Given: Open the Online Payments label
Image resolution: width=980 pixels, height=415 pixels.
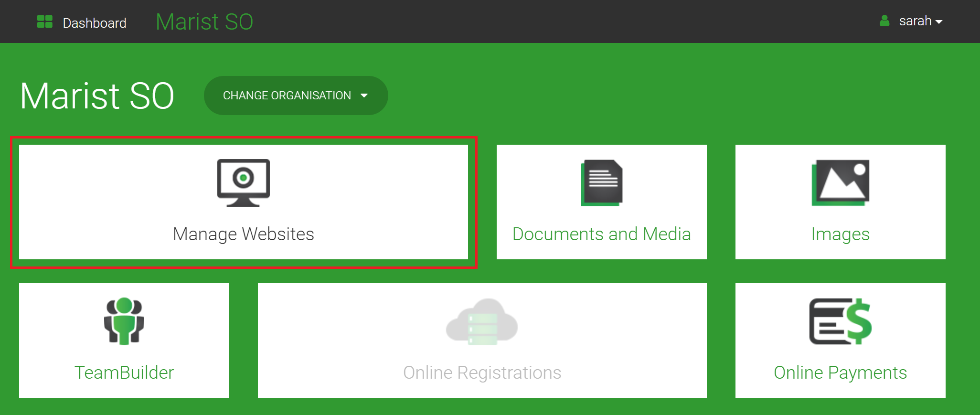Looking at the screenshot, I should tap(841, 372).
